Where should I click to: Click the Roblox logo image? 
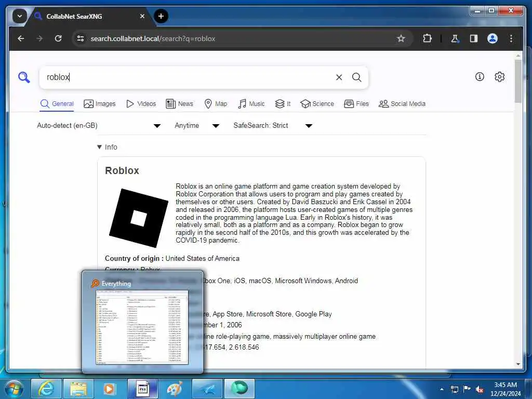click(138, 218)
